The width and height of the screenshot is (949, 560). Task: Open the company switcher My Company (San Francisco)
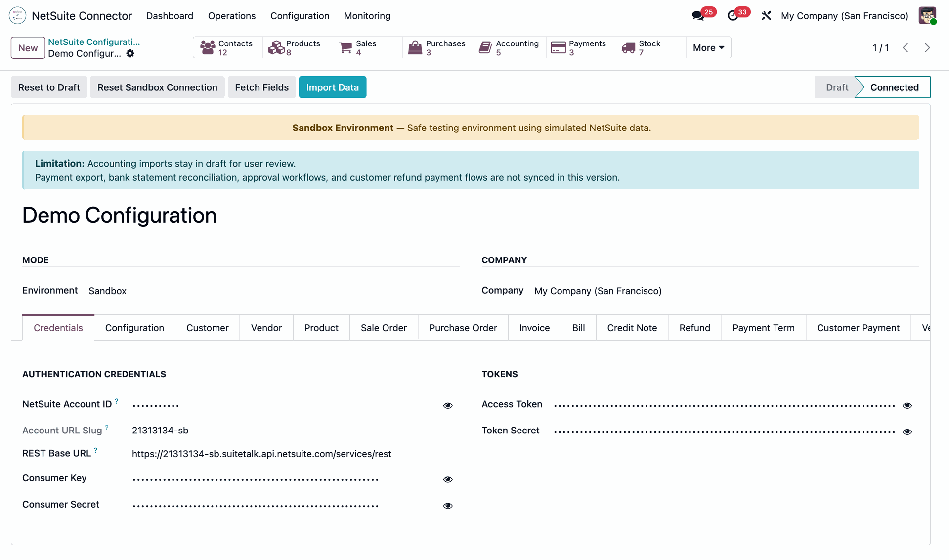tap(844, 16)
